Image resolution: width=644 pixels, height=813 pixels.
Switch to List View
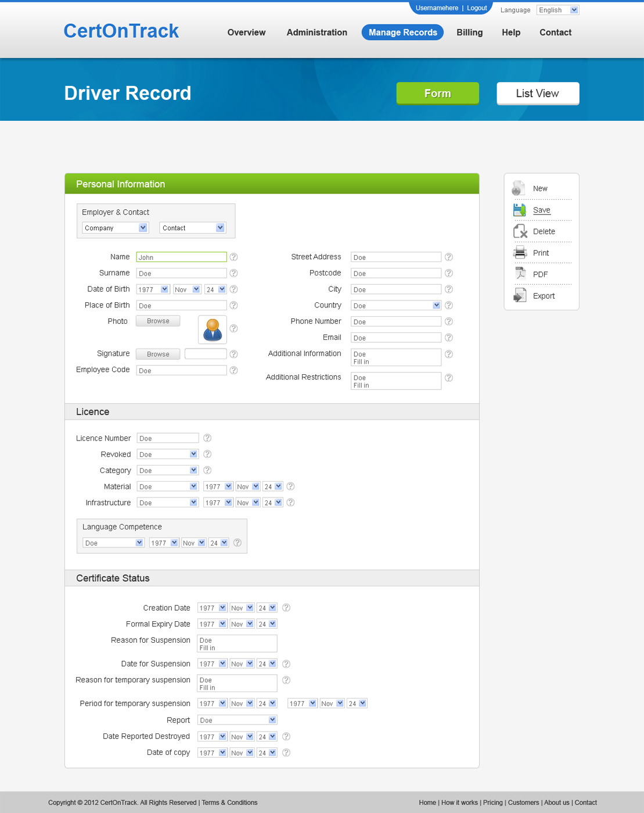pyautogui.click(x=538, y=93)
